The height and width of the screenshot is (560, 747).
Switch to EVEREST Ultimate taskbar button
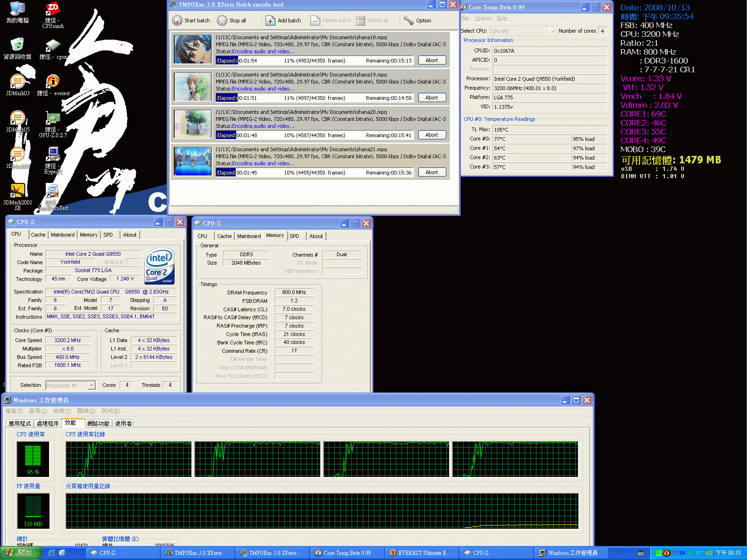421,553
